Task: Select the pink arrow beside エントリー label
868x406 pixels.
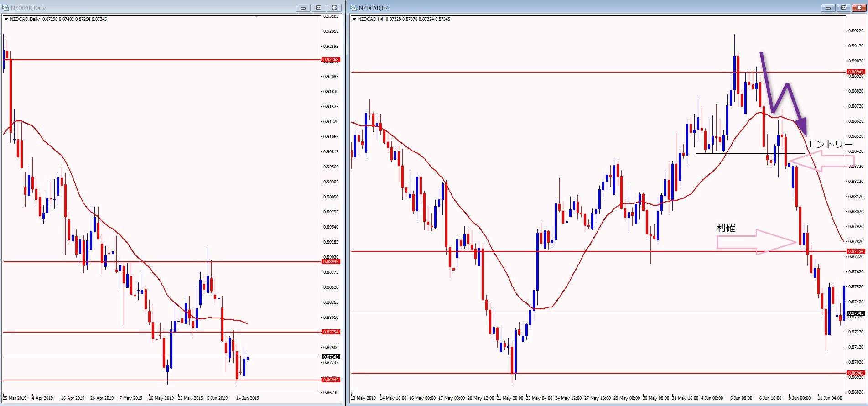Action: [x=822, y=161]
